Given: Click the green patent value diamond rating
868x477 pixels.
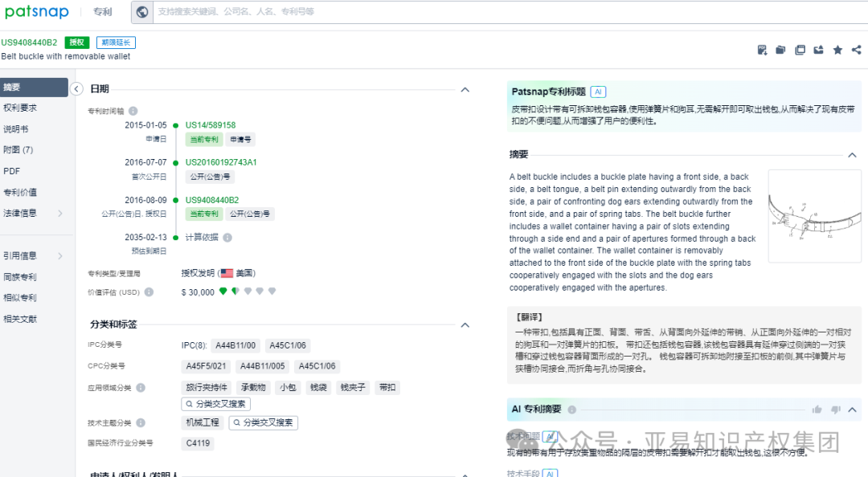Looking at the screenshot, I should (223, 292).
